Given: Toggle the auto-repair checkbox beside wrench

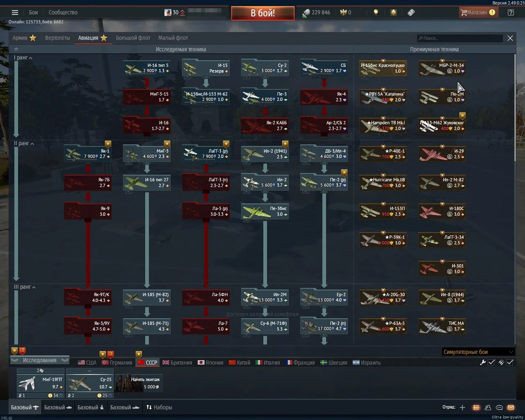Looking at the screenshot, I should 491,363.
